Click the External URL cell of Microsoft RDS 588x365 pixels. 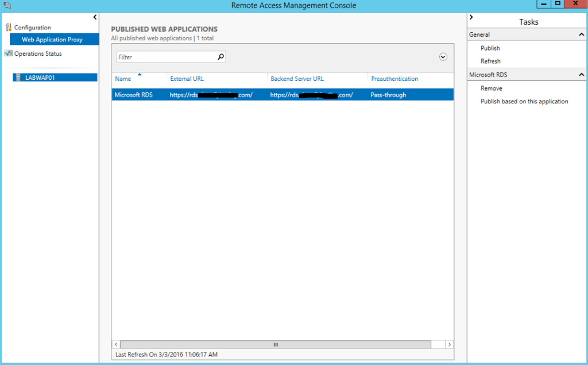point(211,95)
